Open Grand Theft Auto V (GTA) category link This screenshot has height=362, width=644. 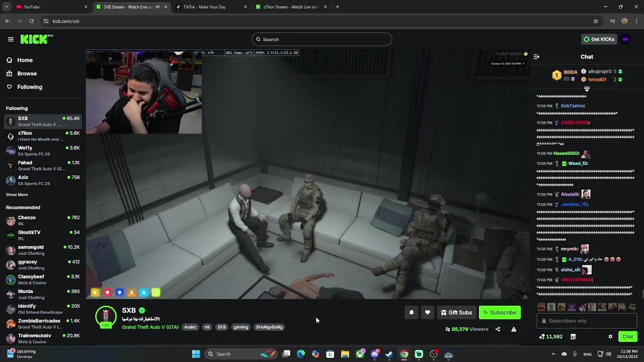(x=150, y=327)
